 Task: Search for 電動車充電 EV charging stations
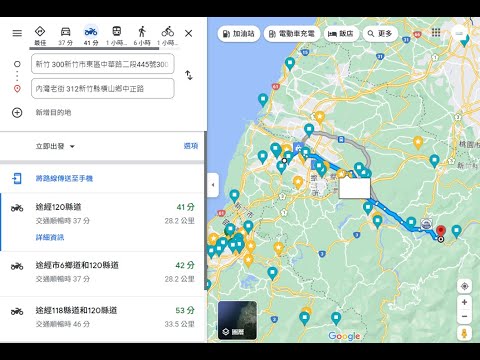(x=292, y=34)
